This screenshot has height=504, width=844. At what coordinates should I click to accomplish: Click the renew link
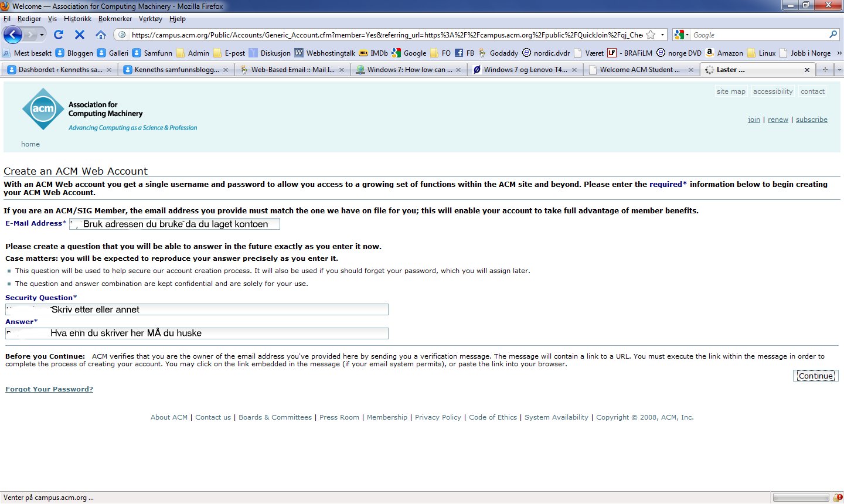tap(778, 120)
